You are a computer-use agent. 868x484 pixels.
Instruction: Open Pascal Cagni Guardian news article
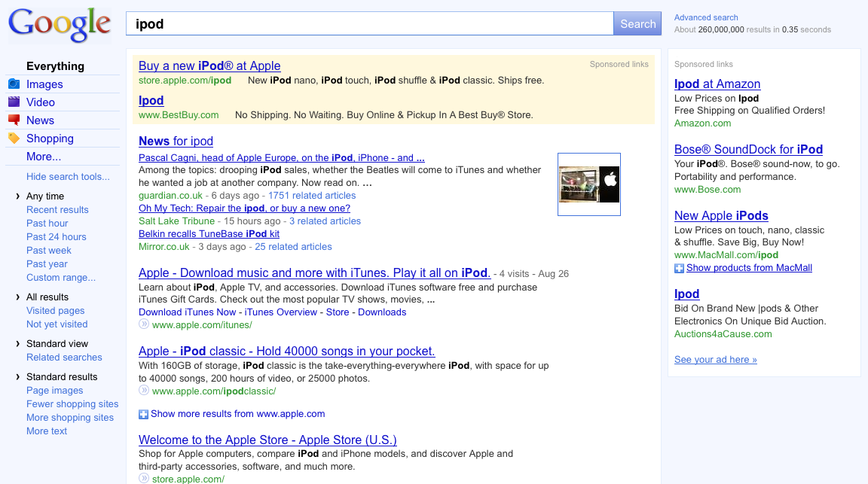pos(281,157)
